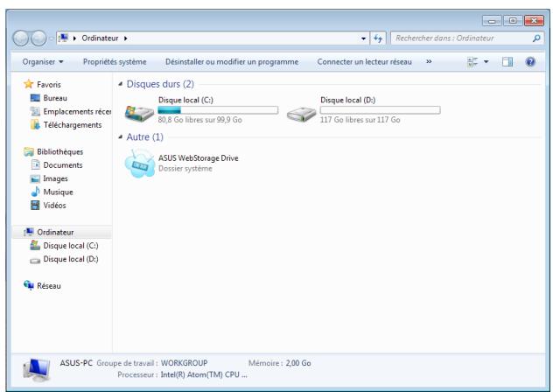Open the view options dropdown arrow
This screenshot has height=392, width=553.
pyautogui.click(x=486, y=62)
